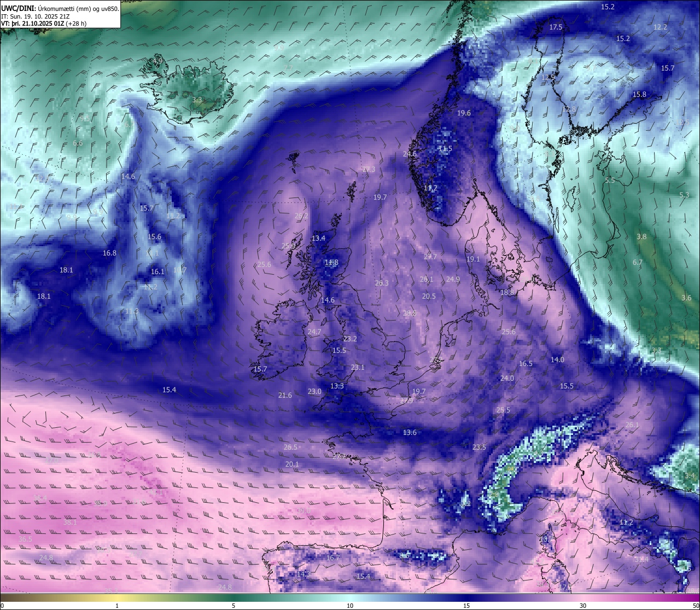
Task: Select the 23.0 value southwest of Wales
Action: click(314, 392)
